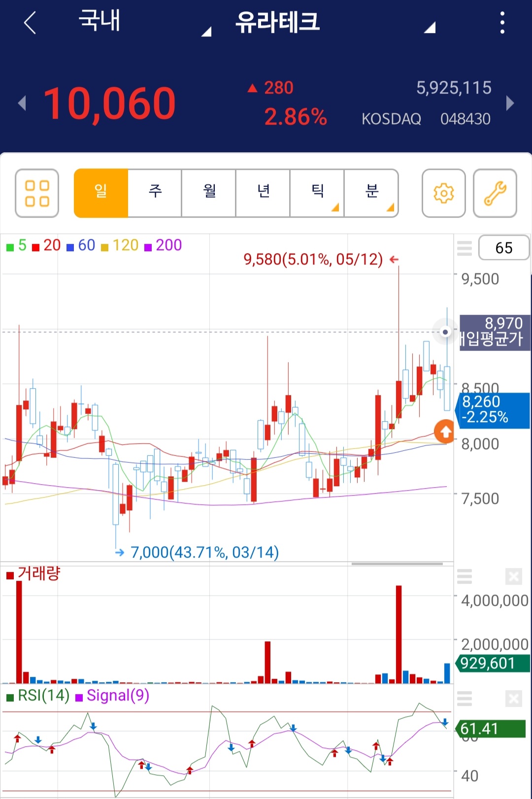Edit the candle count field showing 65
The image size is (532, 799).
504,248
